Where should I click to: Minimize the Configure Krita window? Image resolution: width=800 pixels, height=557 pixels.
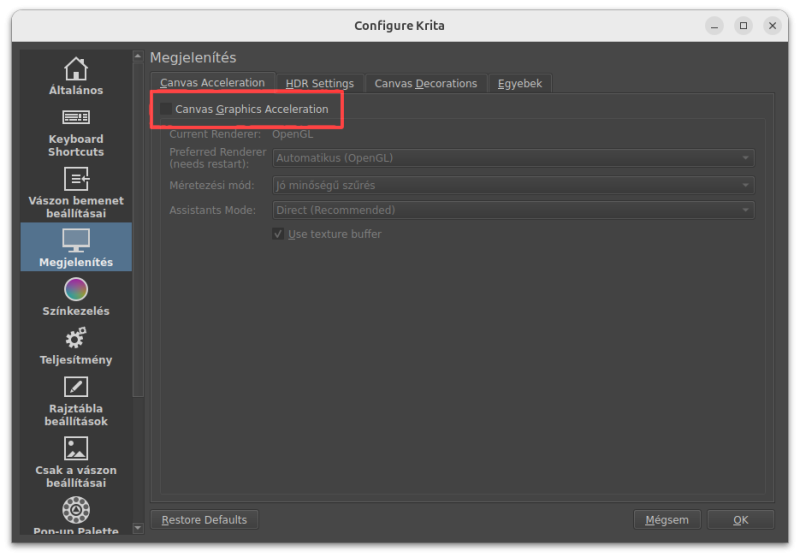click(714, 26)
